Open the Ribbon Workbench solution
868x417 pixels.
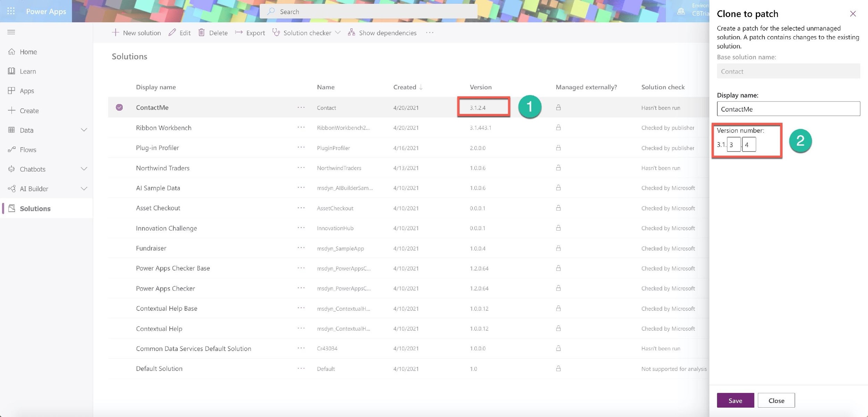164,127
